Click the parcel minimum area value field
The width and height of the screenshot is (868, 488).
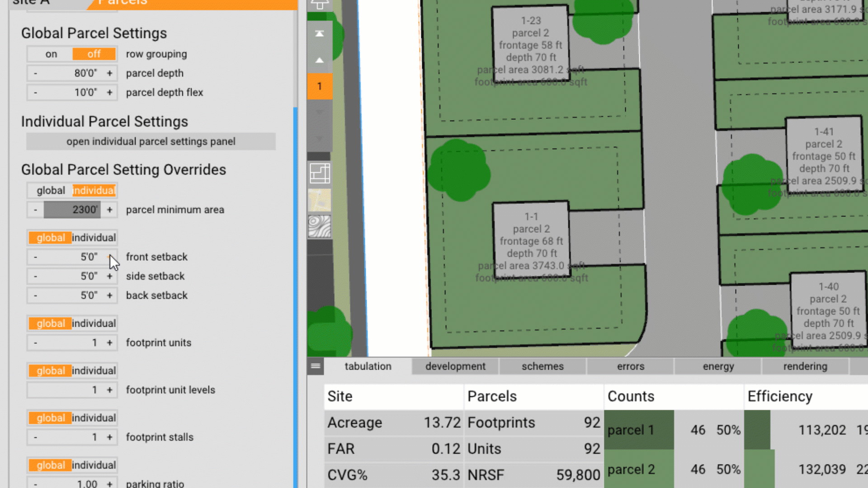(x=72, y=210)
